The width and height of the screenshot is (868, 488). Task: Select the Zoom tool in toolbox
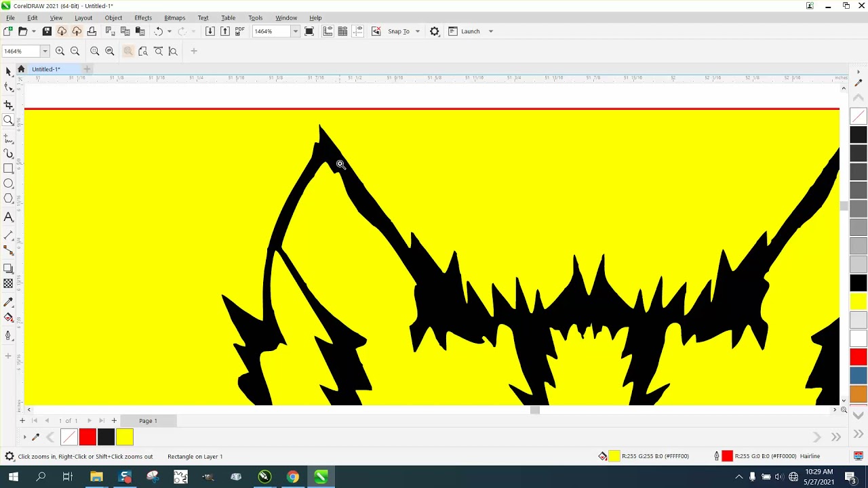8,120
